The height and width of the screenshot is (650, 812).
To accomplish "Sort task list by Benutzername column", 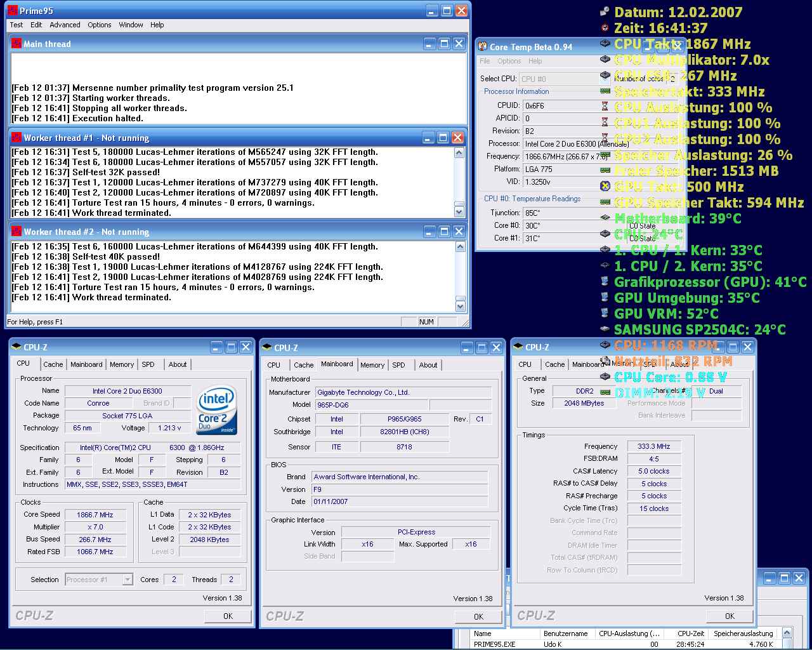I will tap(568, 633).
